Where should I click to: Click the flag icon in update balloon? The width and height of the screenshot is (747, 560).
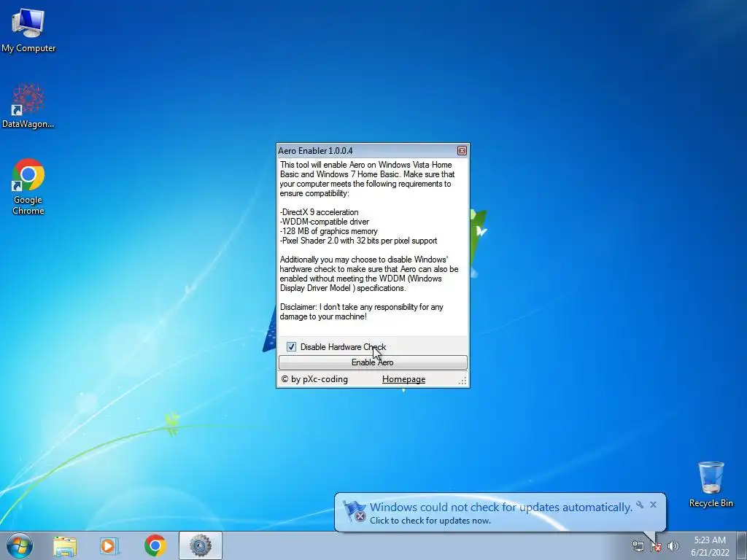coord(355,512)
